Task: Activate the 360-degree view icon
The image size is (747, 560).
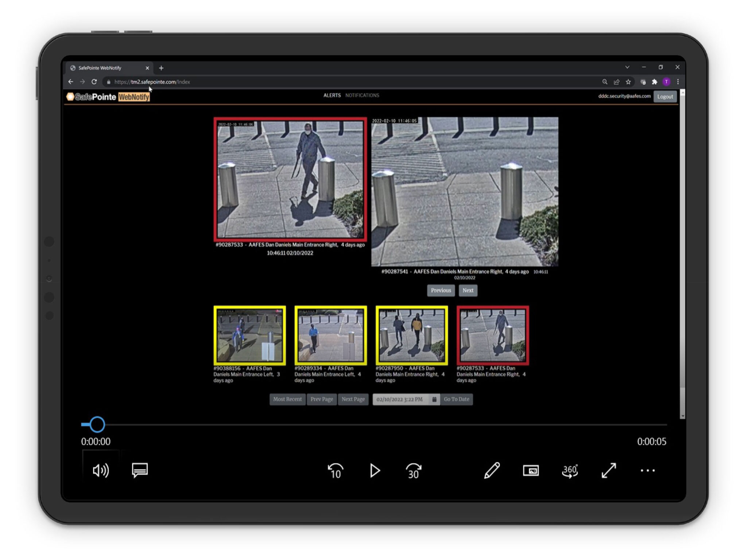Action: (x=570, y=471)
